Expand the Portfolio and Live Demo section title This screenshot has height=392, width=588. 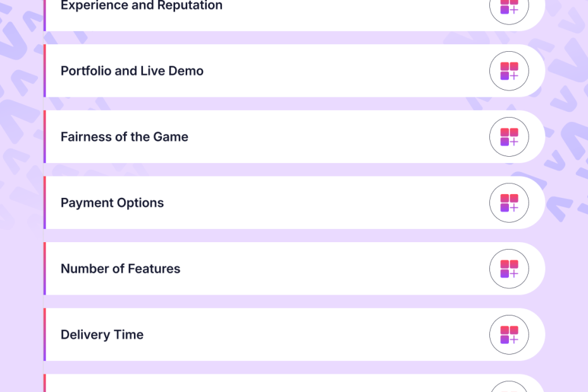coord(132,71)
